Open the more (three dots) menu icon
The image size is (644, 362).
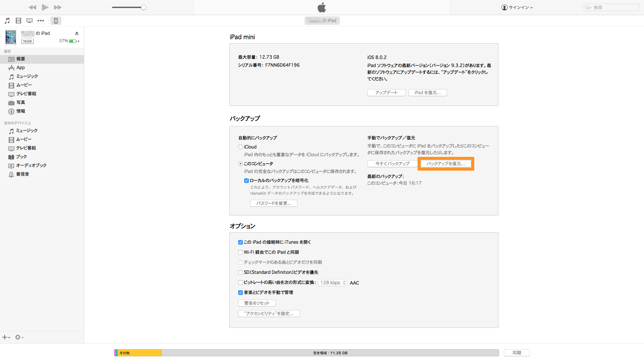coord(41,21)
